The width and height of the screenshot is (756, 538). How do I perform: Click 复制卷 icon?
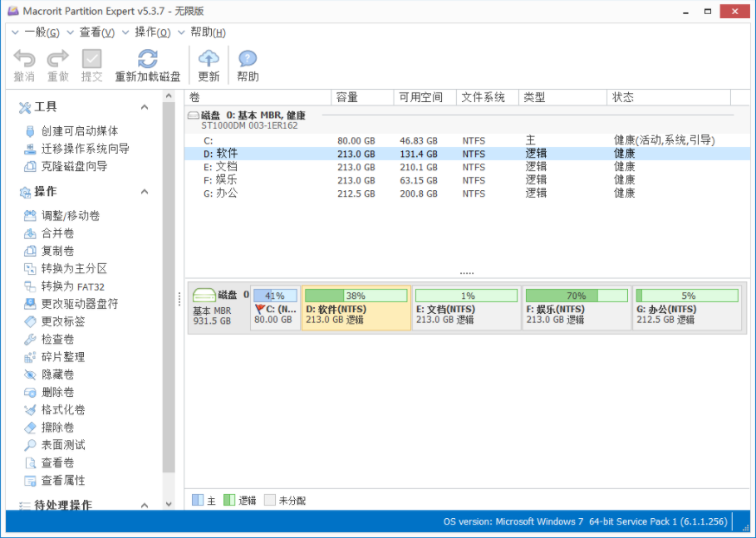tap(30, 251)
